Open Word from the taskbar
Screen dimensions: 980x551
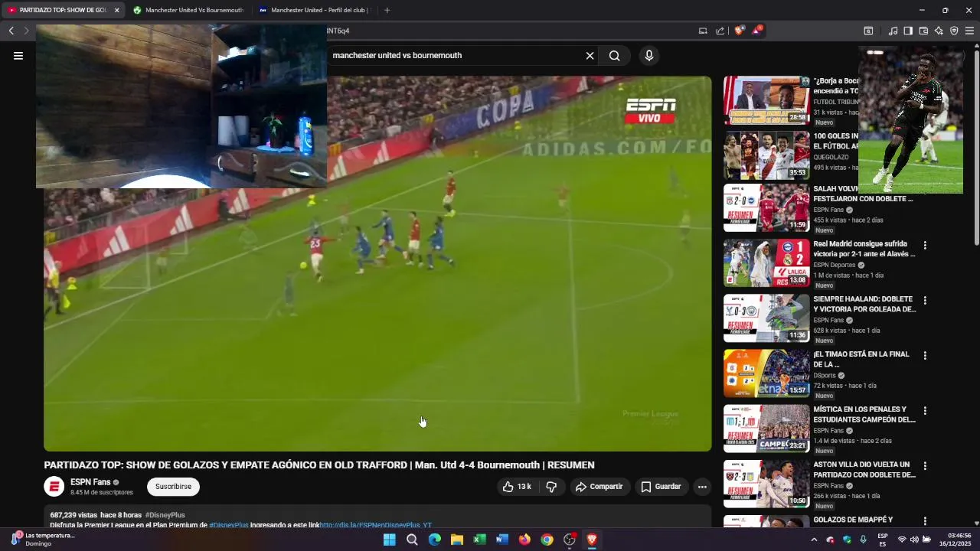pos(501,540)
